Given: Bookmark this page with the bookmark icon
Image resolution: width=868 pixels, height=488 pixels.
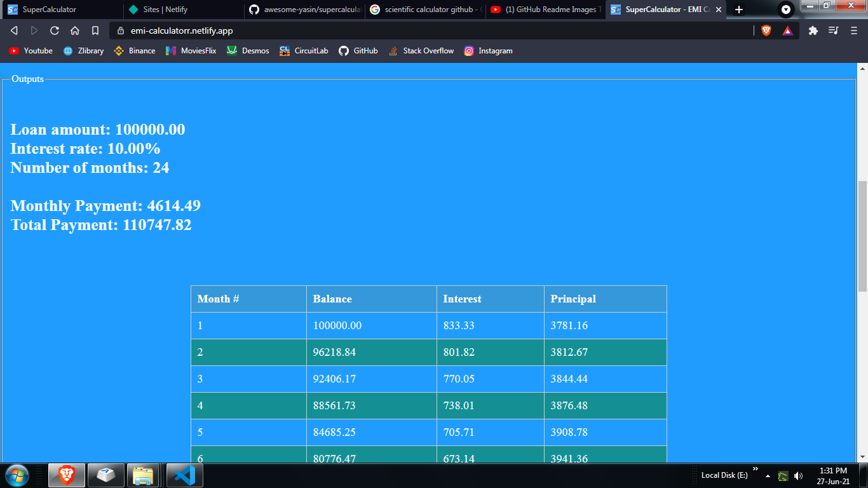Looking at the screenshot, I should [x=95, y=30].
